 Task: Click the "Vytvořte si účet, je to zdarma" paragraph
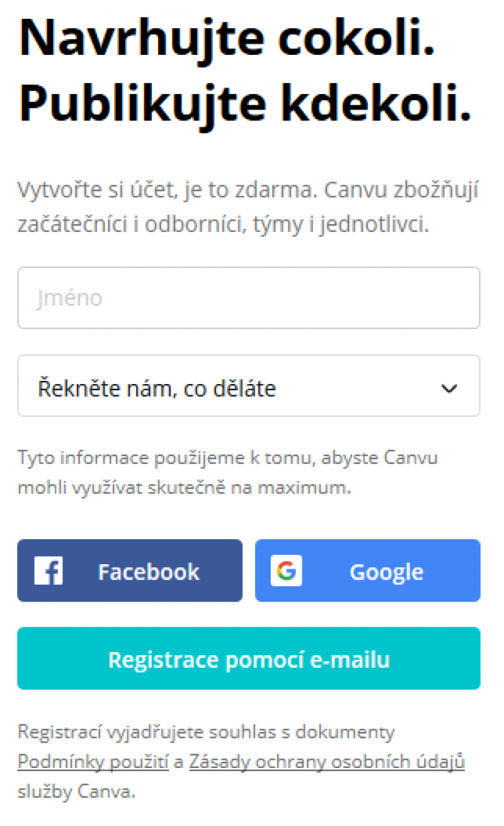point(247,207)
